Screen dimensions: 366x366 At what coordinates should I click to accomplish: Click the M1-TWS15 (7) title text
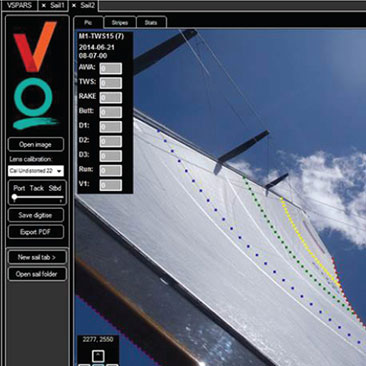pyautogui.click(x=101, y=36)
